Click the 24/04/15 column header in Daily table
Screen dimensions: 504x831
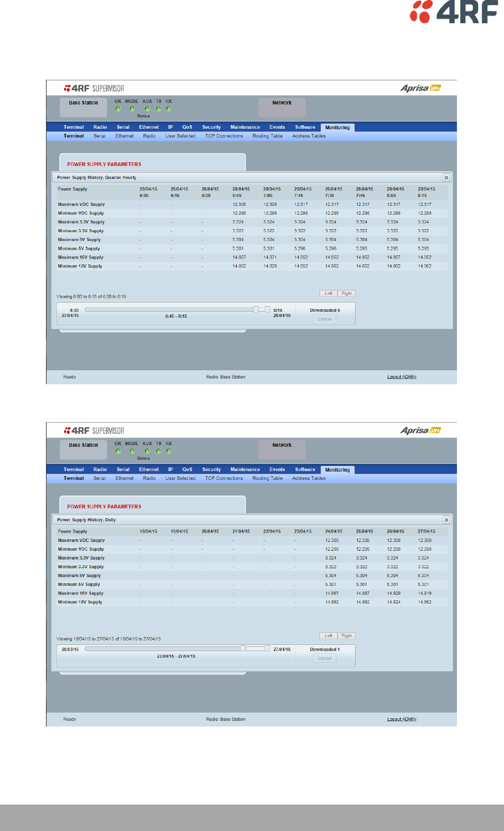[x=333, y=532]
